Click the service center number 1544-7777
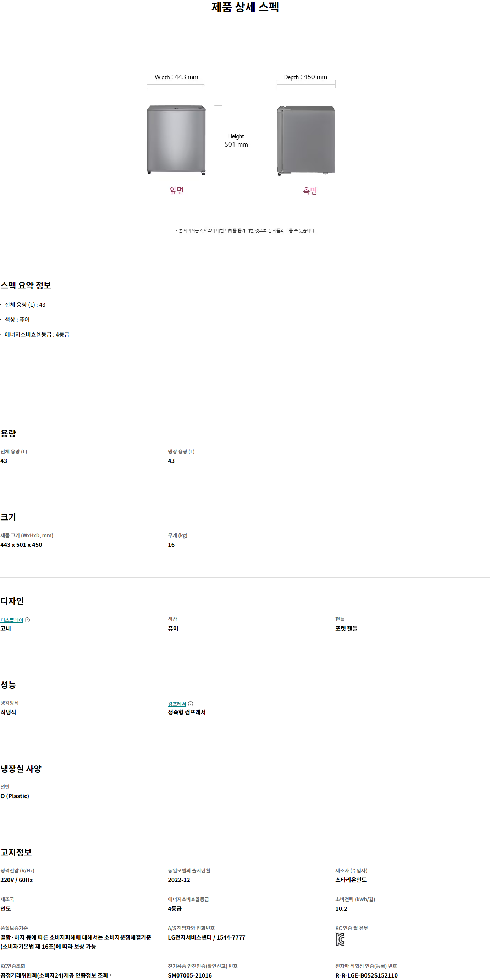This screenshot has width=490, height=980. tap(231, 937)
